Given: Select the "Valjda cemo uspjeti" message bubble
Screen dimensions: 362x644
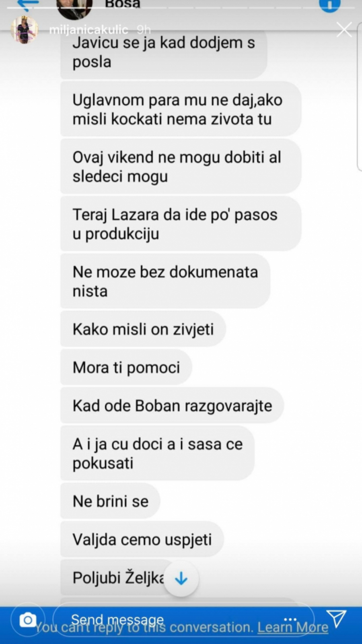Looking at the screenshot, I should click(142, 539).
